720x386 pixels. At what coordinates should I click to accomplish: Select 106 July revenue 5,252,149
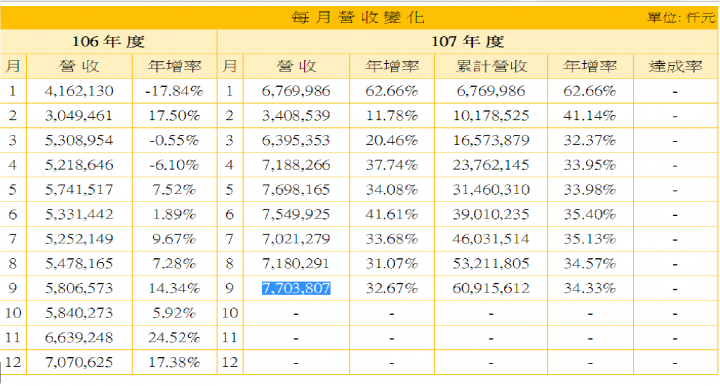pos(79,239)
